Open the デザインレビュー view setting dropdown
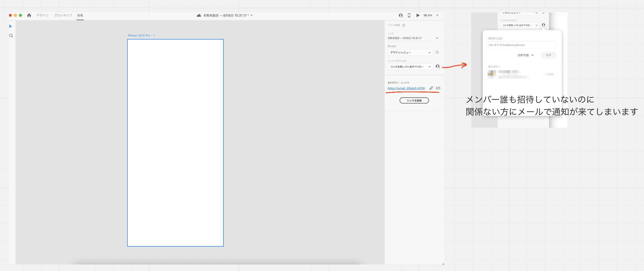This screenshot has width=644, height=271. pyautogui.click(x=410, y=52)
